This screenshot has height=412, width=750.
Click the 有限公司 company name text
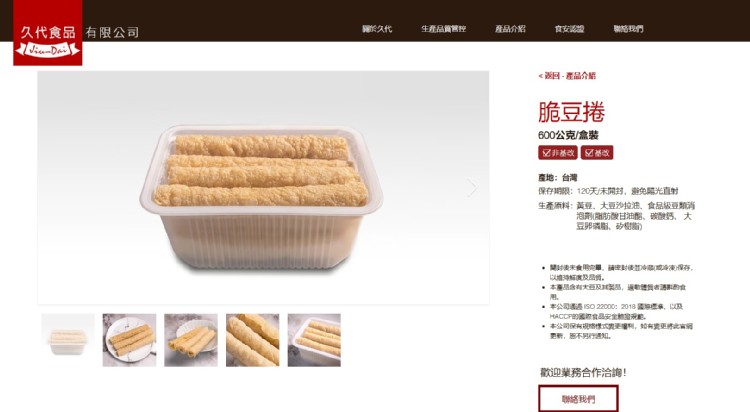[x=112, y=33]
